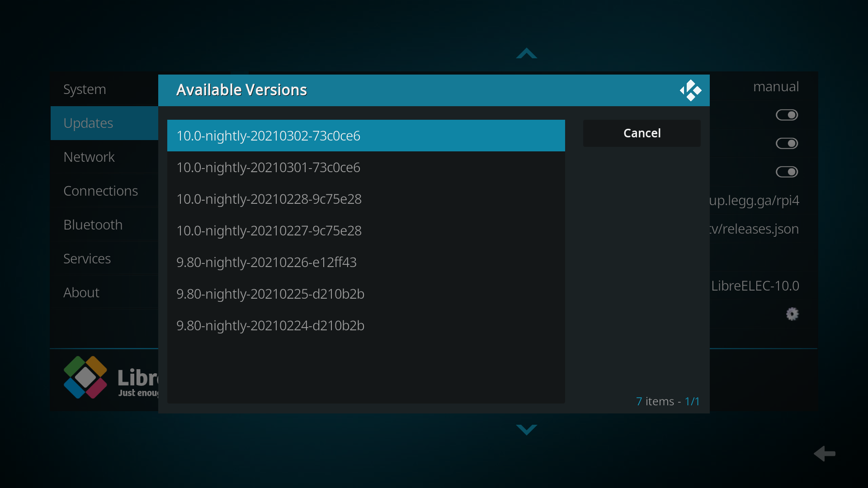868x488 pixels.
Task: Cancel the Available Versions dialog
Action: 642,133
